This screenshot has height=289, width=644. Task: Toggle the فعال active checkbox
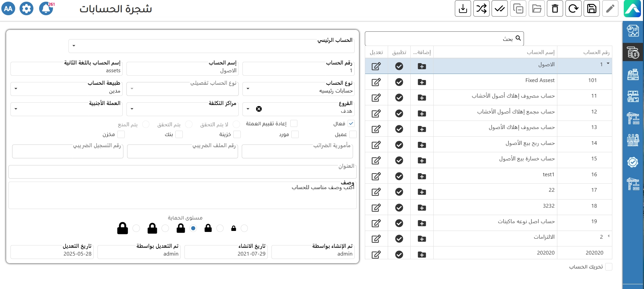click(x=351, y=124)
